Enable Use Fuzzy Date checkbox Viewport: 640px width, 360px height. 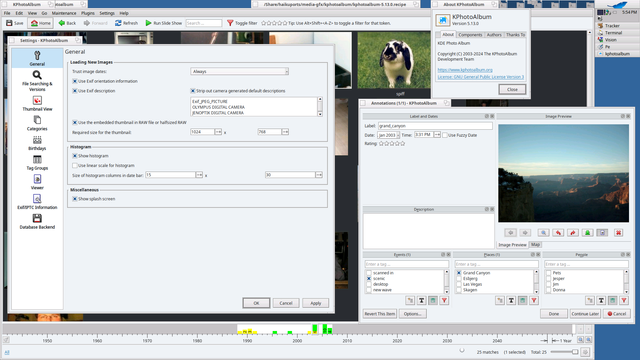point(445,135)
